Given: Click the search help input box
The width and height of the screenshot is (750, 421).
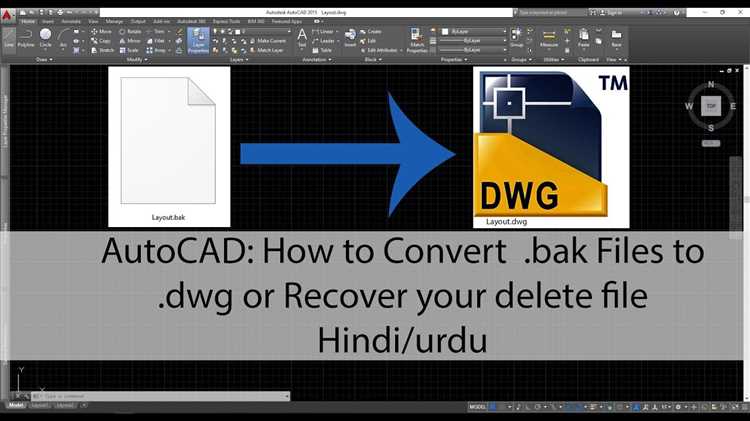Looking at the screenshot, I should tap(551, 12).
